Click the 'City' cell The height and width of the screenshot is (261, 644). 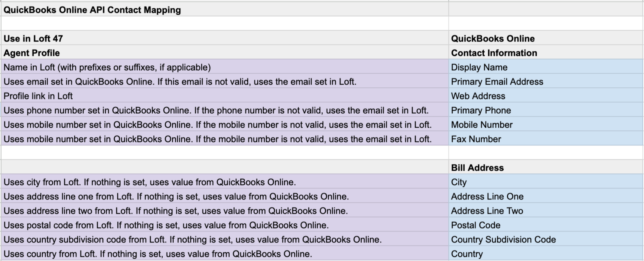pos(546,182)
